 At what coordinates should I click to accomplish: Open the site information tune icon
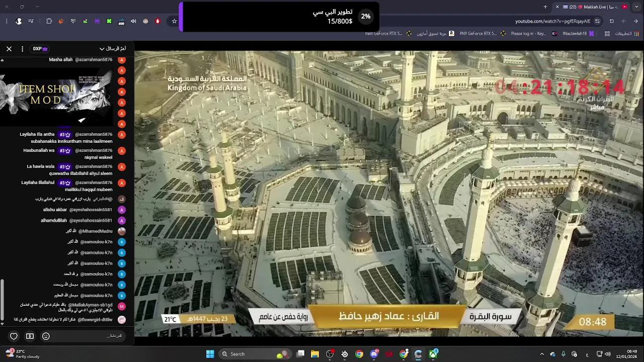click(597, 21)
